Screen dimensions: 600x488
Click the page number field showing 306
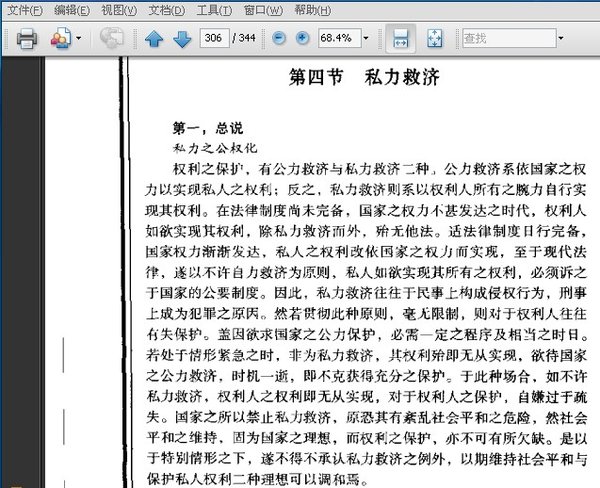coord(214,38)
